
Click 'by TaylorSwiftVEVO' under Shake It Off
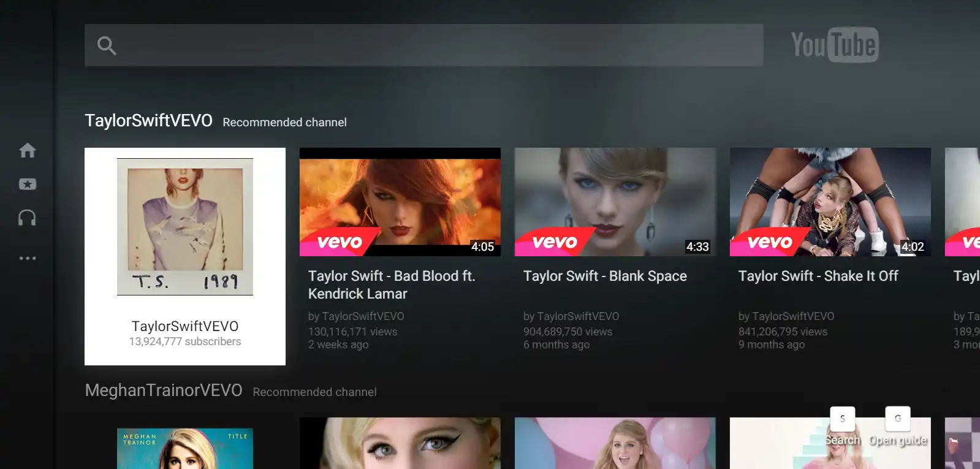pos(786,316)
